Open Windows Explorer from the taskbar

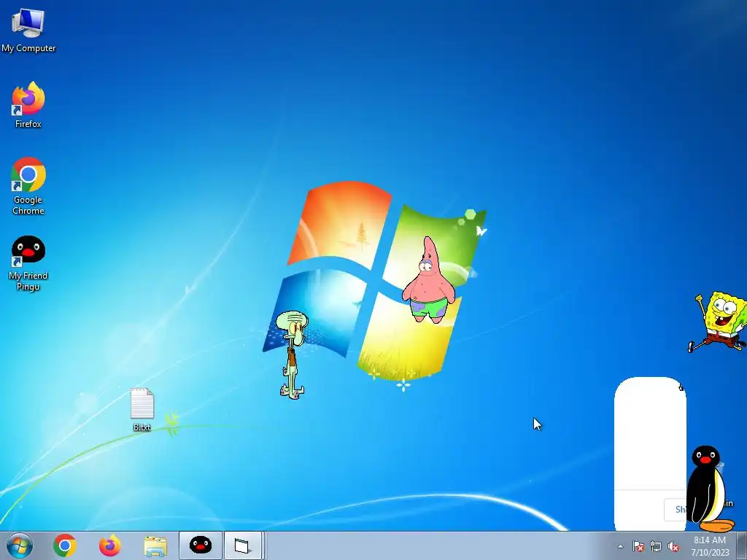(155, 546)
